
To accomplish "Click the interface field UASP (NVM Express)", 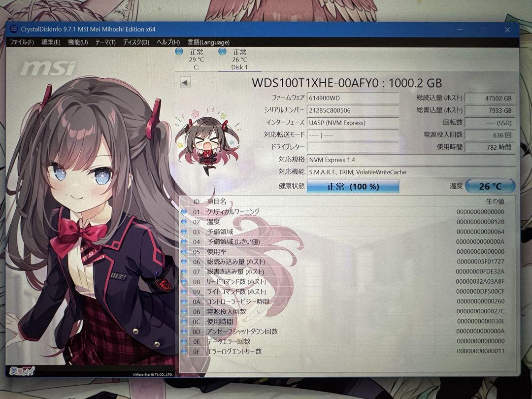I will click(x=353, y=123).
